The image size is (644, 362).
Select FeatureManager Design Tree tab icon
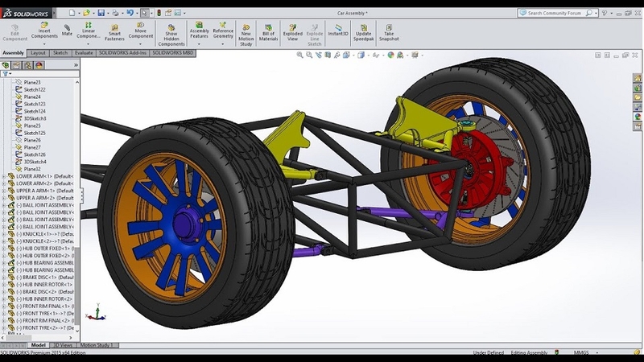(6, 65)
